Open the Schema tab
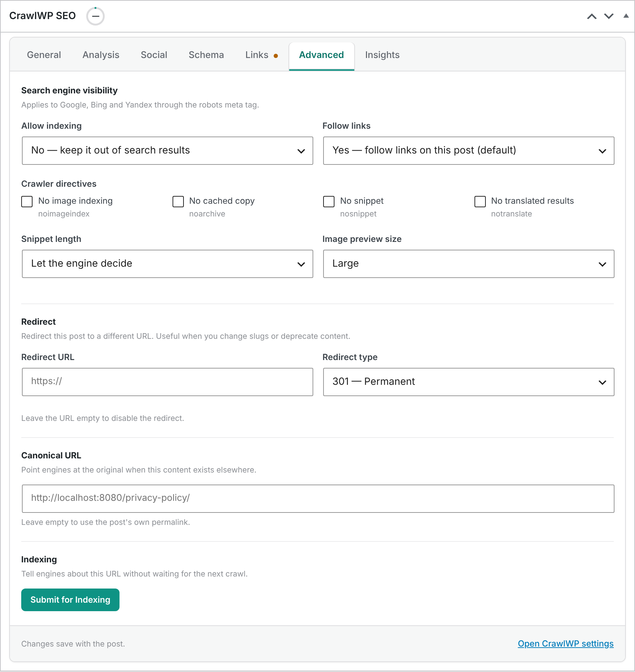 [x=206, y=55]
